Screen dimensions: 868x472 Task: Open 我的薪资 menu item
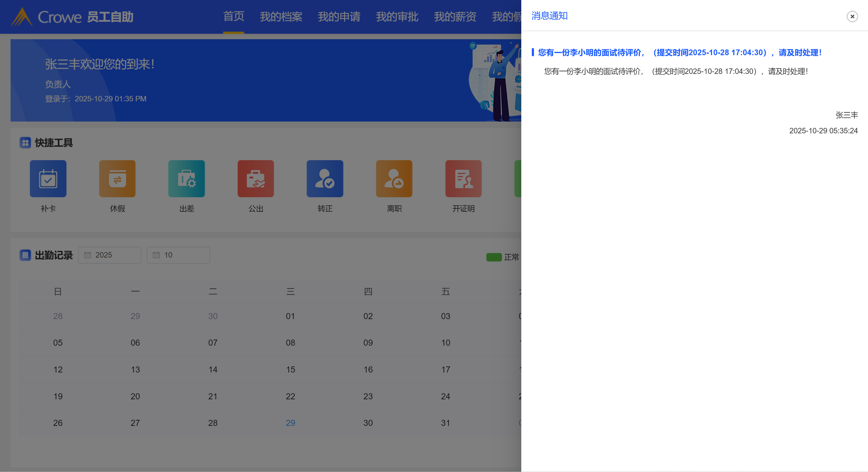pos(455,17)
